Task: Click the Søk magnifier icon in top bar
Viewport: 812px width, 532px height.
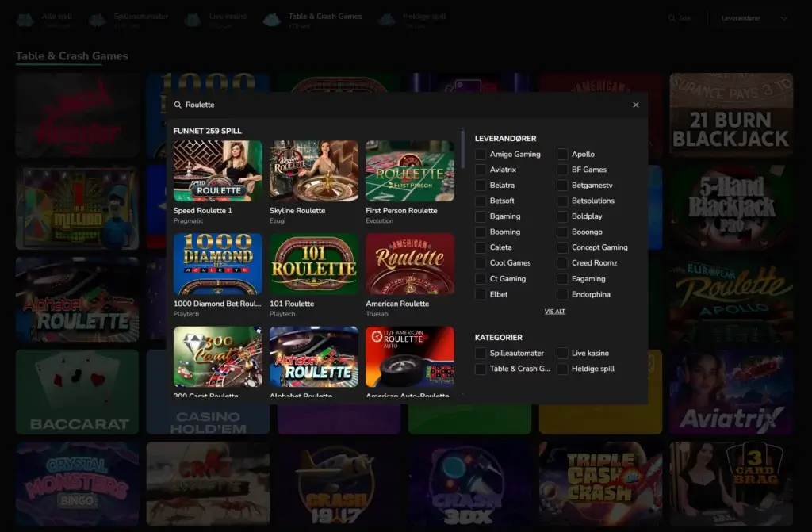Action: tap(672, 18)
